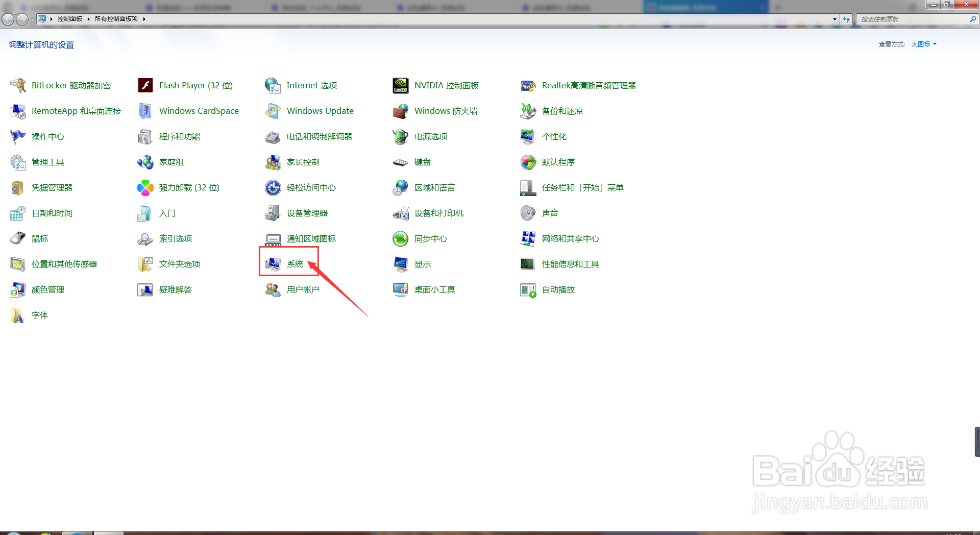This screenshot has width=980, height=535.
Task: Open the 区域和语言 link
Action: 435,187
